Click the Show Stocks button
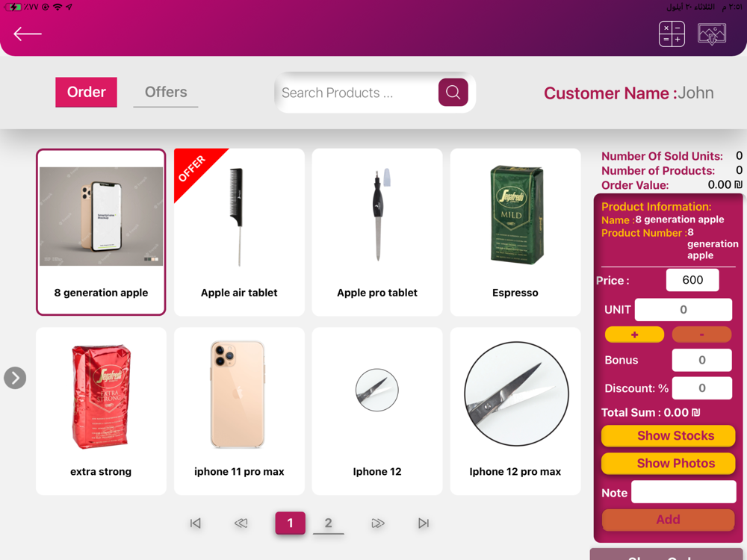 click(668, 436)
